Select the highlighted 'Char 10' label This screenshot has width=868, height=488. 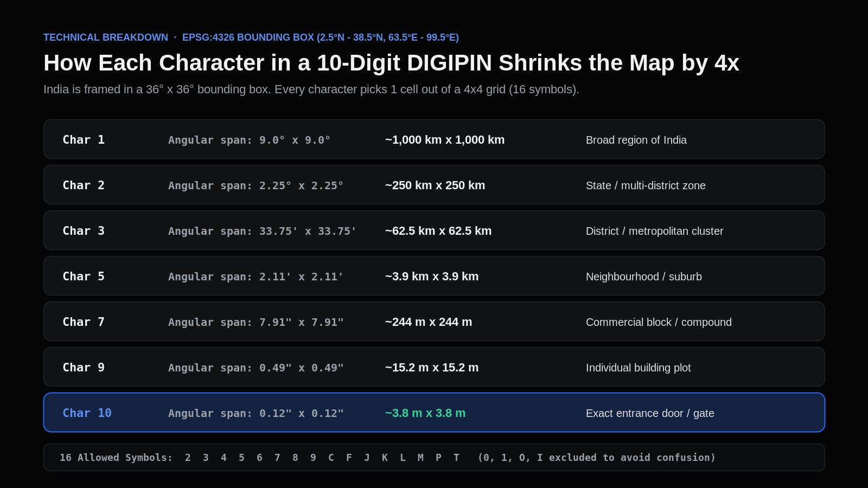[87, 413]
